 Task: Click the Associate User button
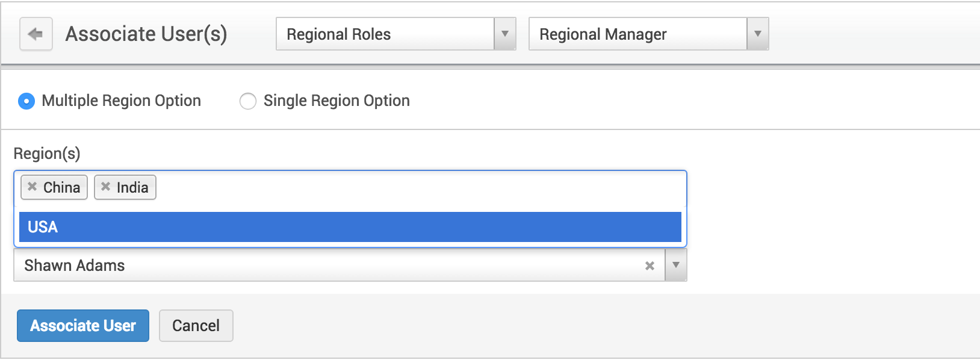tap(82, 326)
